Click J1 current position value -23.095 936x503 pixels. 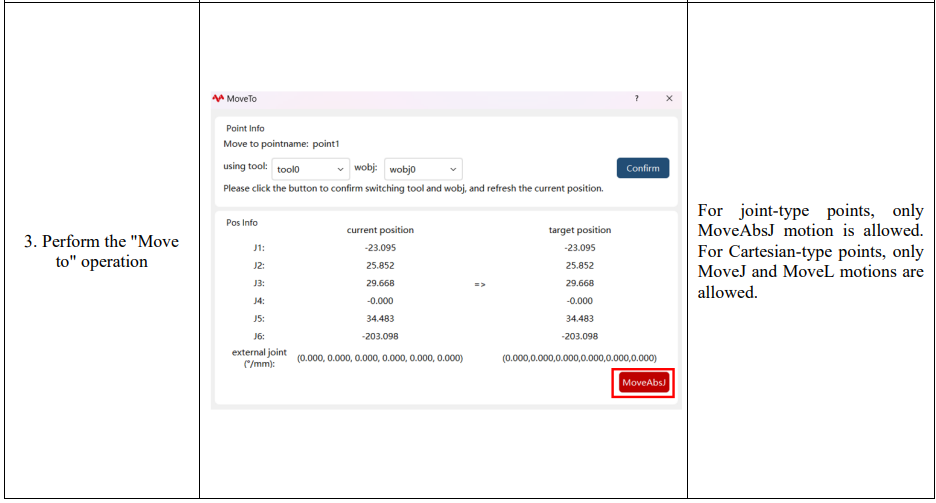click(380, 248)
